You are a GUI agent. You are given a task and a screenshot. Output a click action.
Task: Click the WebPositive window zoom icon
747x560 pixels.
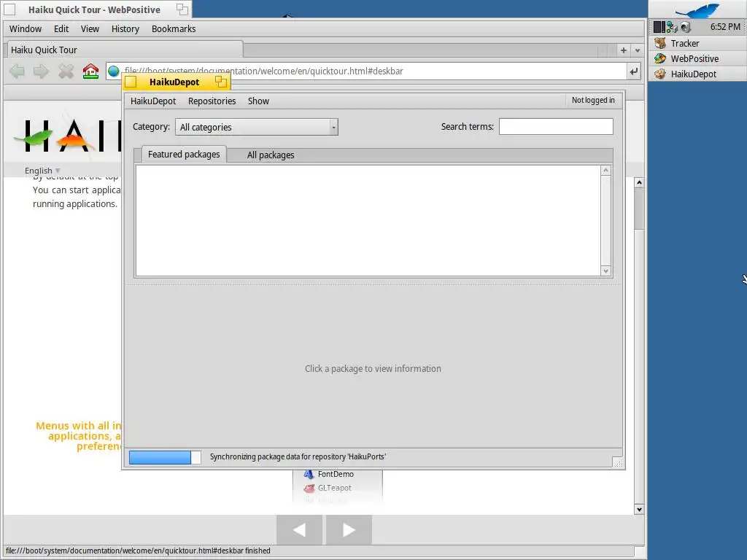182,9
